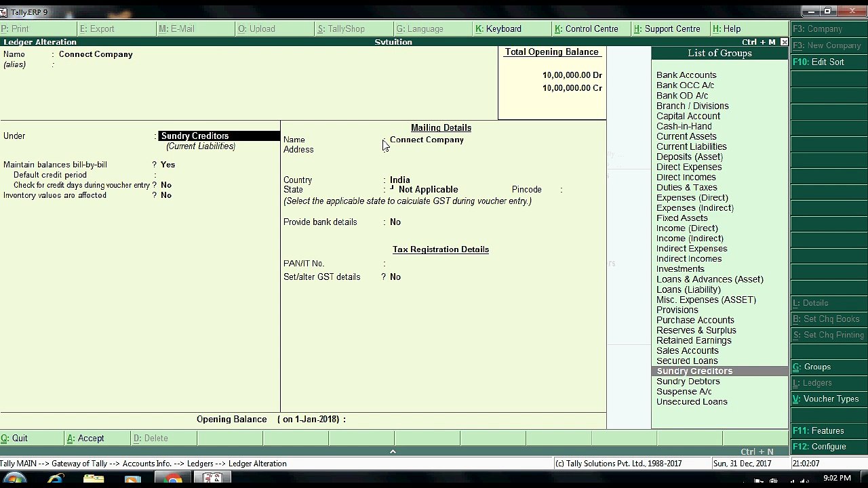Viewport: 868px width, 488px height.
Task: Choose Current Assets group
Action: click(686, 136)
